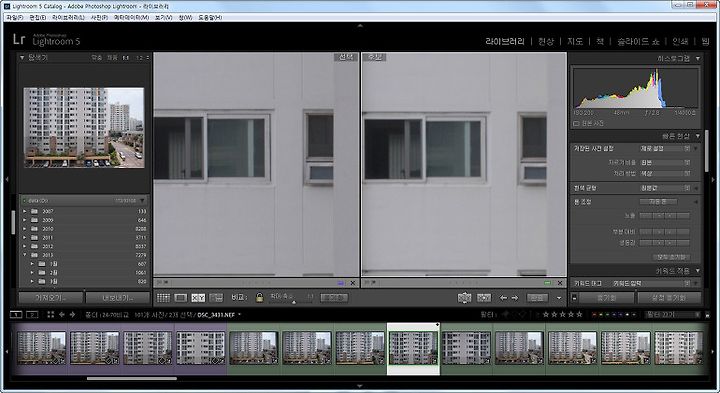Image resolution: width=720 pixels, height=393 pixels.
Task: Switch to the 지도 (Map) module
Action: pyautogui.click(x=575, y=41)
